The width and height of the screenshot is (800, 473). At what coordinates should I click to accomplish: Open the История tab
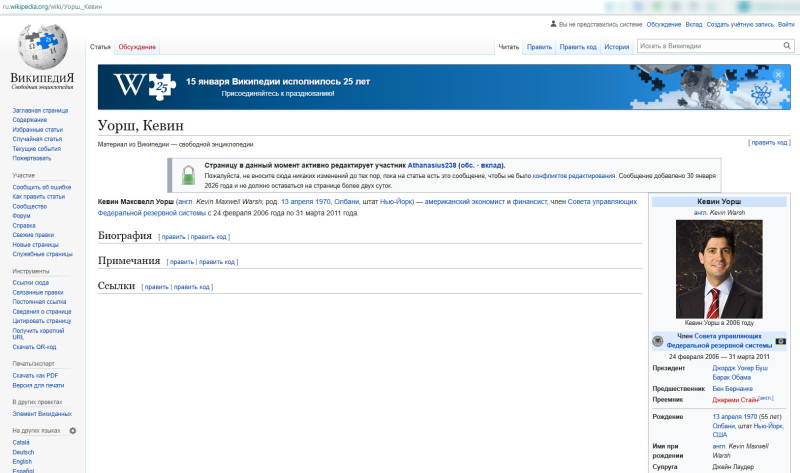pyautogui.click(x=616, y=47)
